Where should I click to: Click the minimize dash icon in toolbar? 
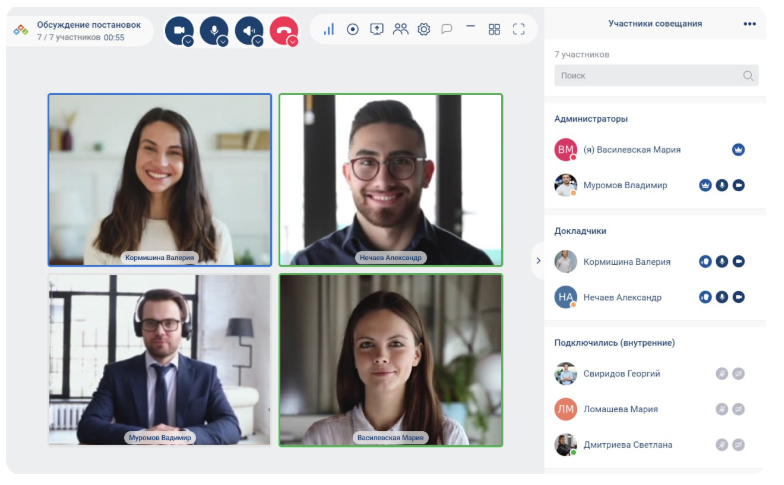click(470, 26)
